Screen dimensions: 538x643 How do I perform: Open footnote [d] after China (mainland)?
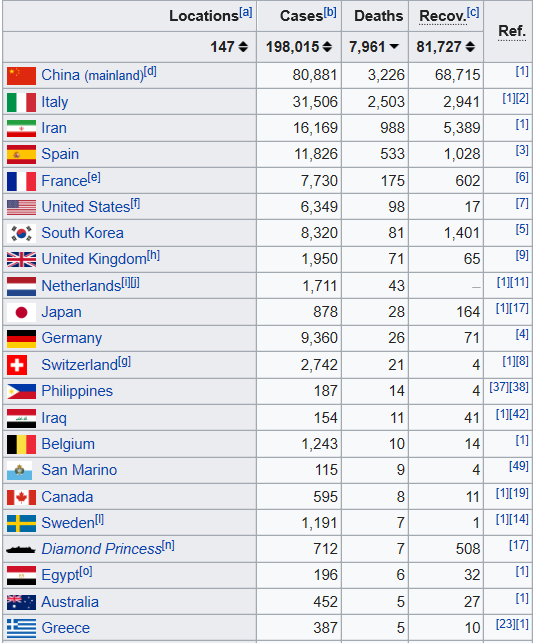(150, 71)
